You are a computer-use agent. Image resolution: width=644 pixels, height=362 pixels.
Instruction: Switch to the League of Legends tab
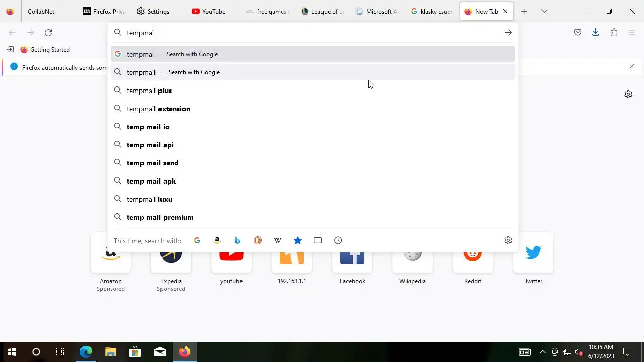pyautogui.click(x=323, y=11)
